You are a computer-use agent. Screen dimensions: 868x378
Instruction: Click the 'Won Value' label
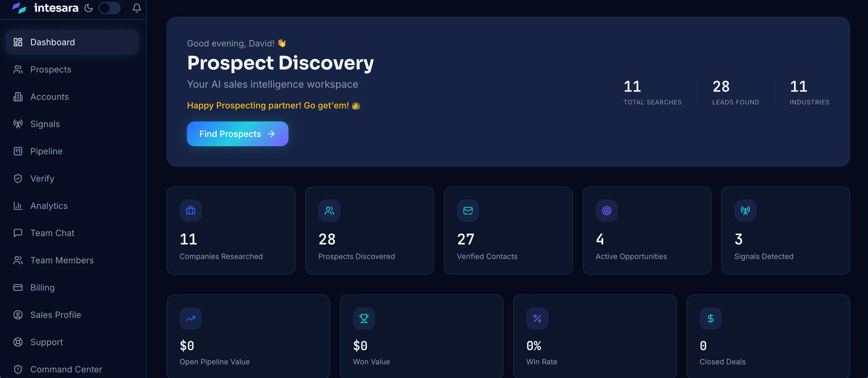(371, 362)
